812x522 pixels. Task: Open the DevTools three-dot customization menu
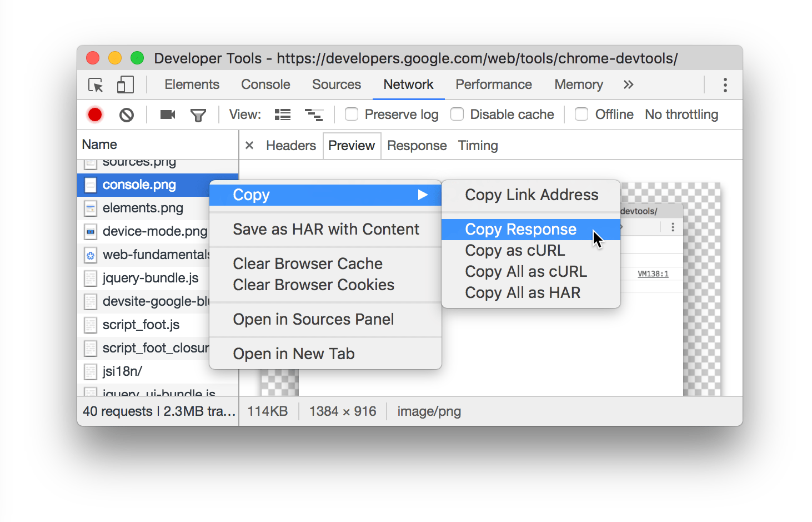coord(725,84)
